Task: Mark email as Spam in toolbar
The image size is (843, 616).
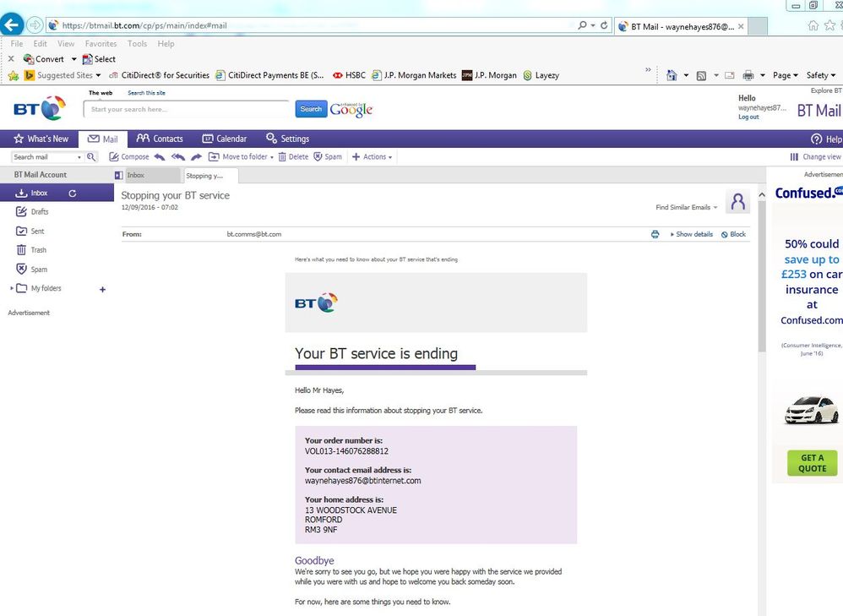Action: [328, 156]
